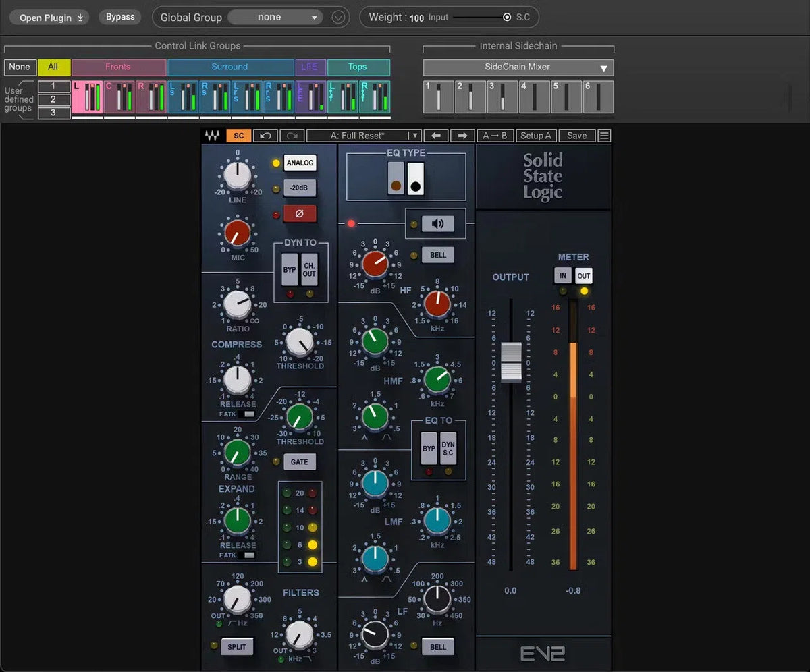The image size is (810, 672).
Task: Open the hamburger menu icon
Action: [x=604, y=136]
